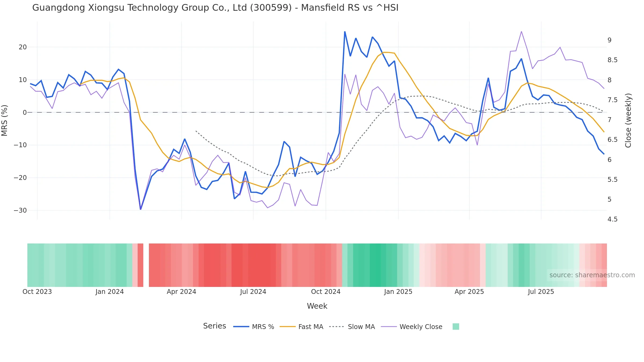
Task: Click the 'Oct 2024' x-axis label
Action: 326,292
